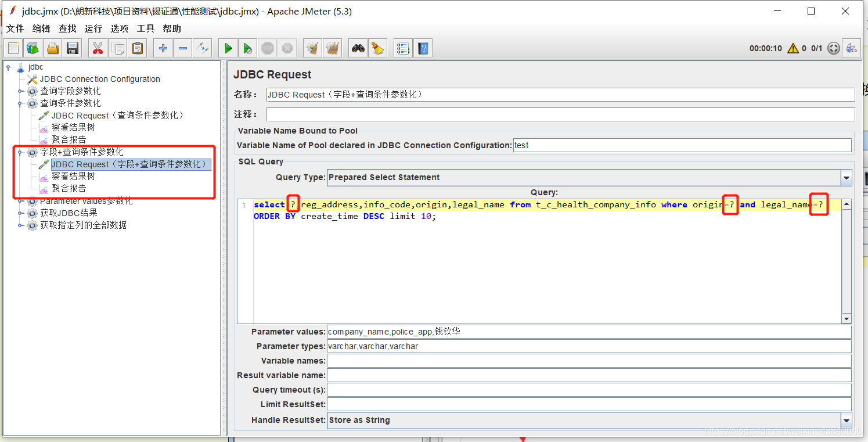The image size is (868, 442).
Task: Collapse all tree nodes with minus
Action: pos(183,48)
